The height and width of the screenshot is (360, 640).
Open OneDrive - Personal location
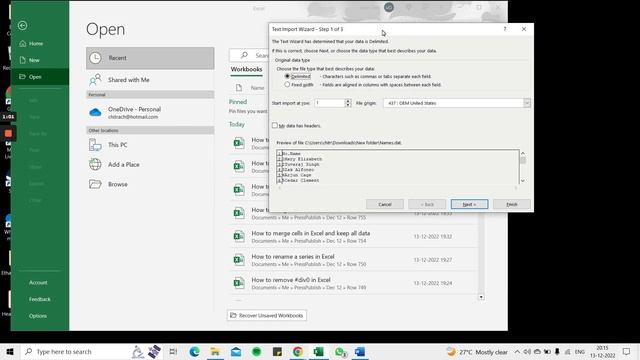click(x=150, y=113)
